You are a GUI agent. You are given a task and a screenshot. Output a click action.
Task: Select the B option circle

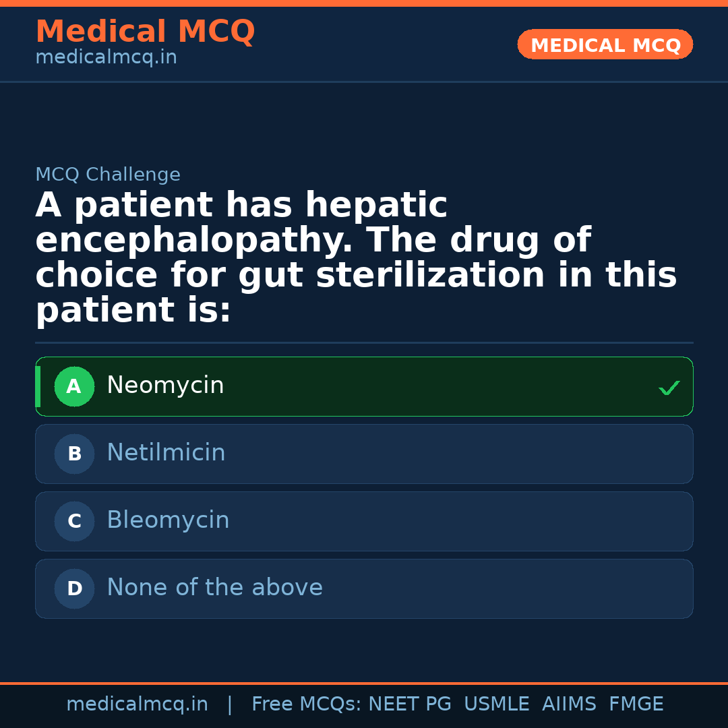74,454
